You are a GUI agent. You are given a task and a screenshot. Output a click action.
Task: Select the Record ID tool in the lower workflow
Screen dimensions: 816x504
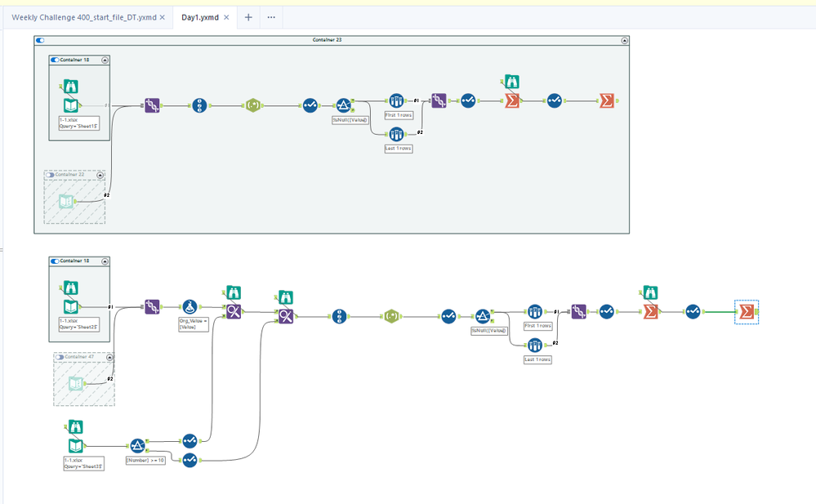coord(339,316)
